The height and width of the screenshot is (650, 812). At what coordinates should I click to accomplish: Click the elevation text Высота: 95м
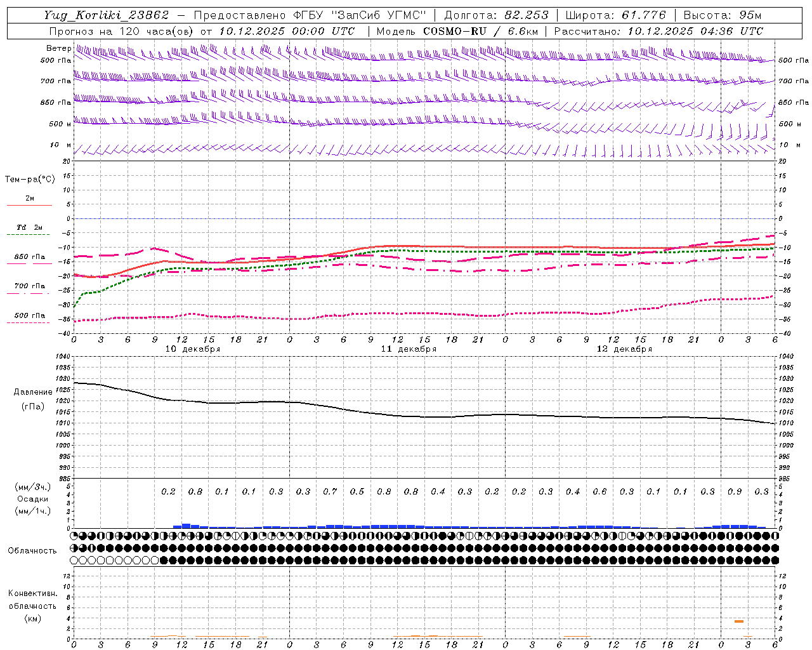[722, 15]
